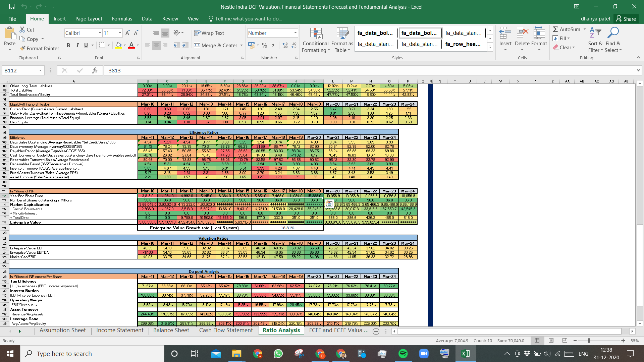Open the File menu

click(x=12, y=19)
